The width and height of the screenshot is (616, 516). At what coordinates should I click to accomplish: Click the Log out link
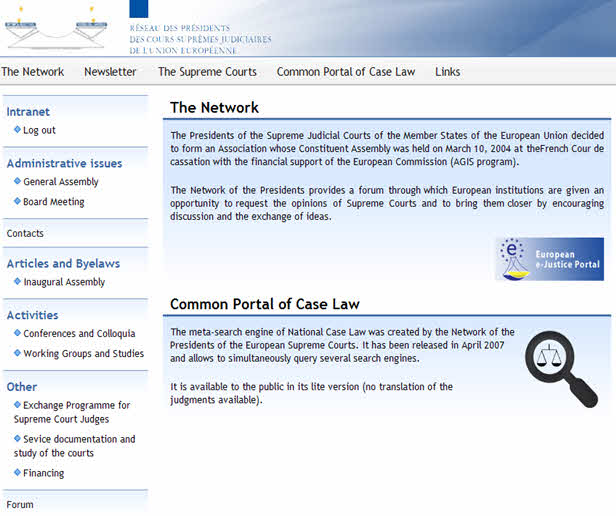click(x=39, y=130)
